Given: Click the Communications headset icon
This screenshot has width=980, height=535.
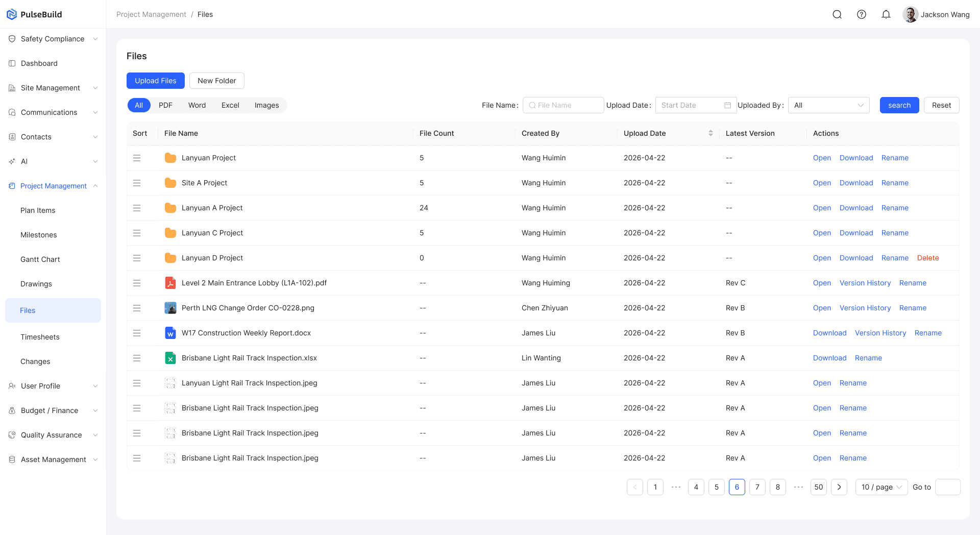Looking at the screenshot, I should click(12, 112).
